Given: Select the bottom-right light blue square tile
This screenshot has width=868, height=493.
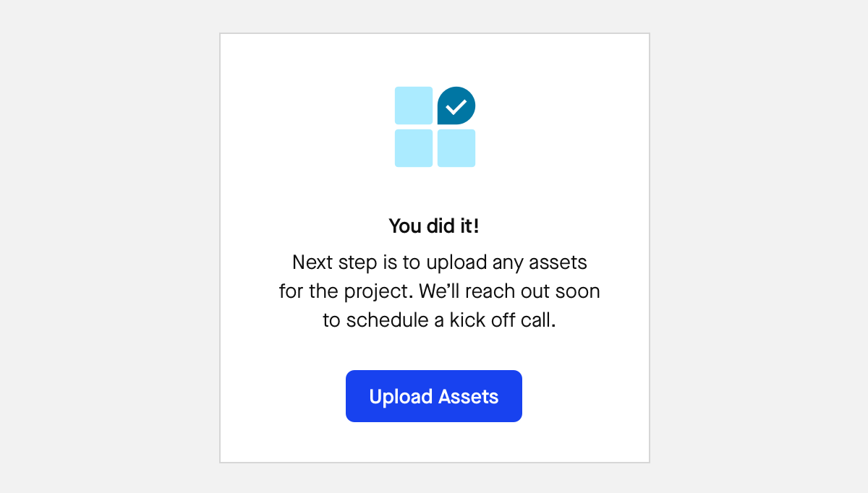Looking at the screenshot, I should pos(456,148).
